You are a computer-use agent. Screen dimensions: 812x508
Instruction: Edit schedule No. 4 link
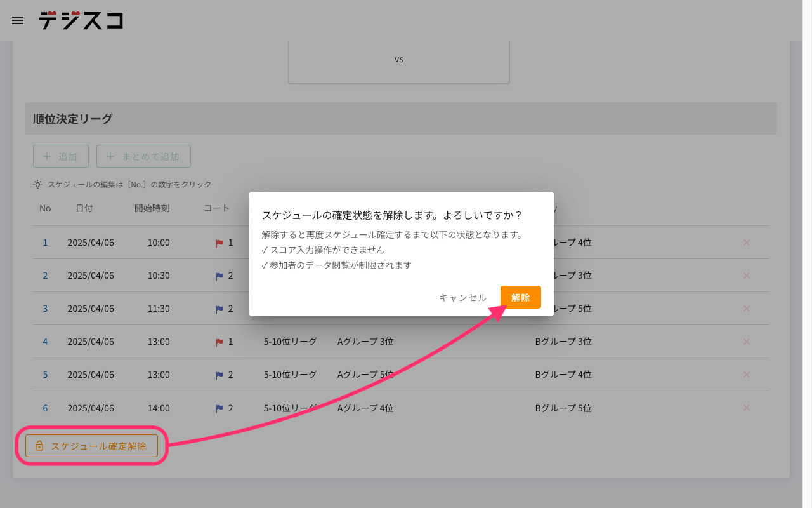point(45,342)
